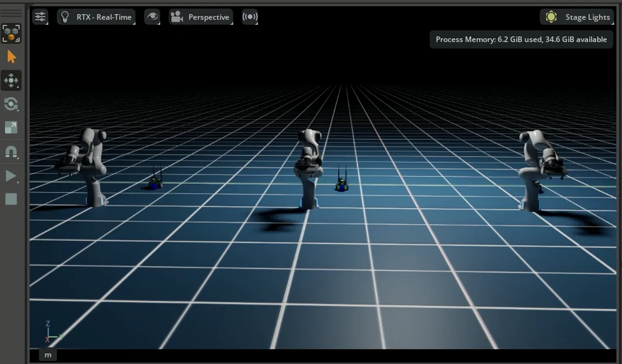
Task: Select the center Franka robot arm
Action: [x=308, y=168]
